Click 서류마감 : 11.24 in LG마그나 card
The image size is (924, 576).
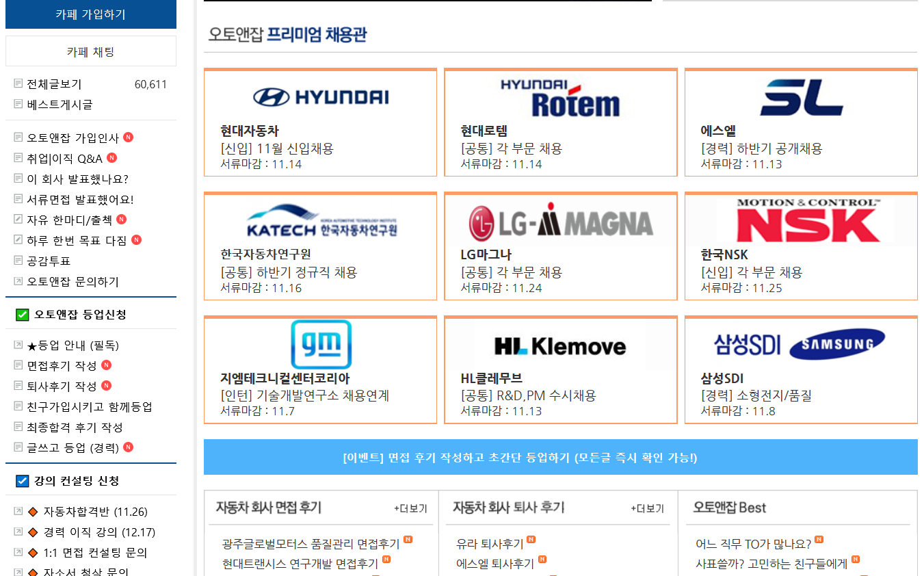501,288
